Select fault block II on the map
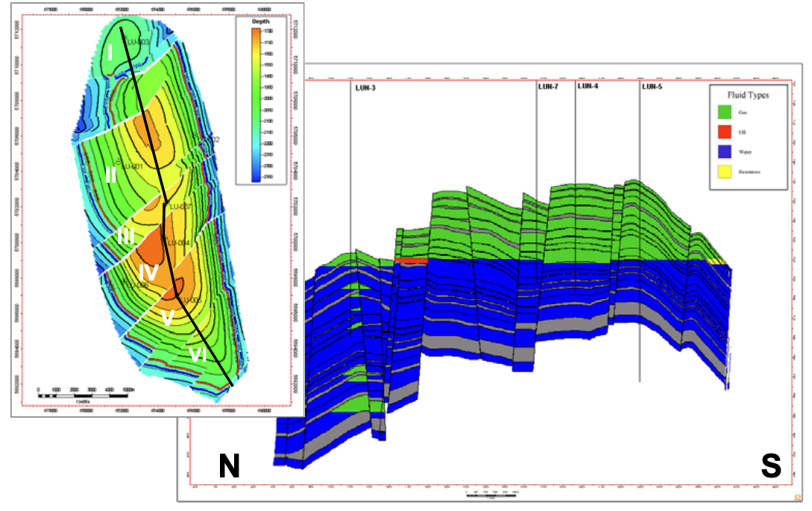The width and height of the screenshot is (812, 511). (x=111, y=175)
